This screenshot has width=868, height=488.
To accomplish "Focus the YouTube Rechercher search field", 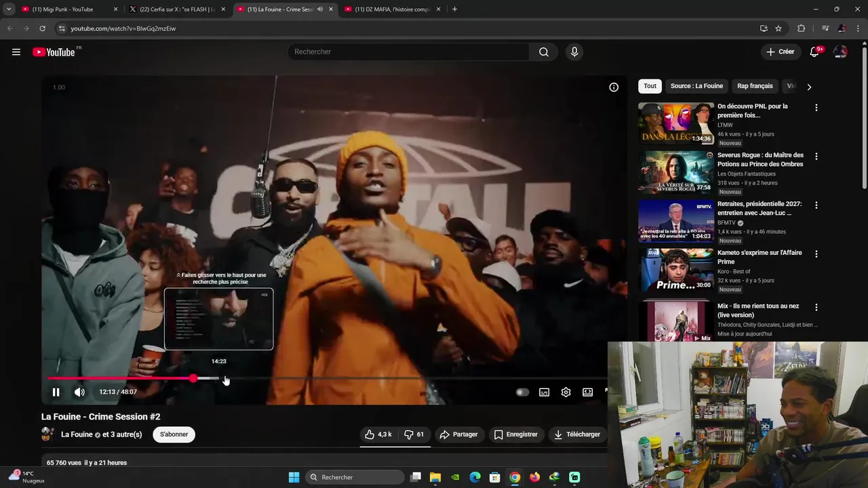I will (x=409, y=52).
